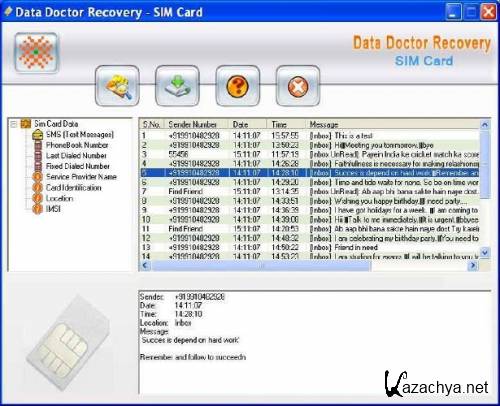Click the Fixed Dialed Number icon
This screenshot has width=500, height=406.
tap(38, 166)
